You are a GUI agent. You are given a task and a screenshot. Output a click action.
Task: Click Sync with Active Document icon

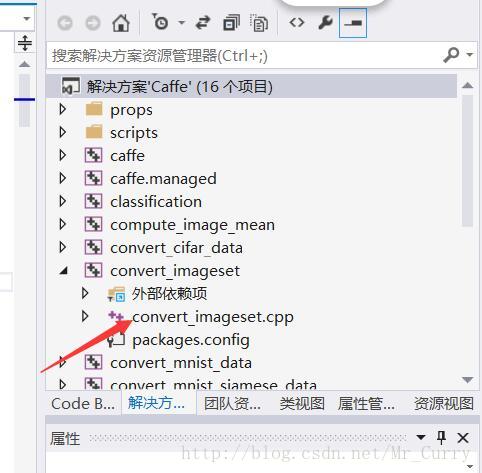point(203,23)
